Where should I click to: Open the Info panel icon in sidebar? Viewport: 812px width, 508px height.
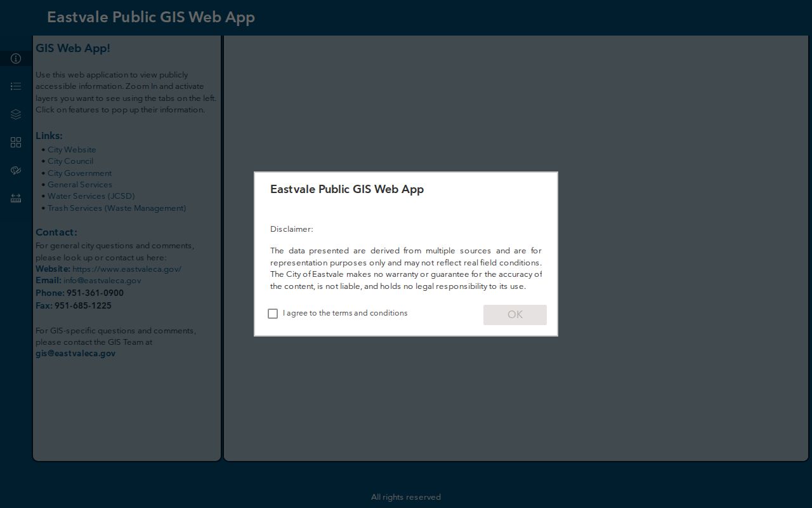(16, 58)
